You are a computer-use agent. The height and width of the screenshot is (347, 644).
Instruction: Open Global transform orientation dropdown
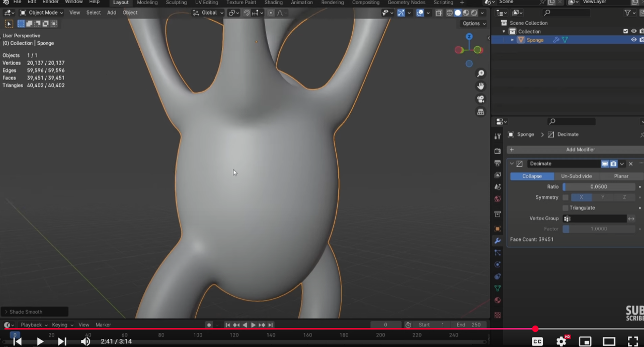(x=208, y=13)
